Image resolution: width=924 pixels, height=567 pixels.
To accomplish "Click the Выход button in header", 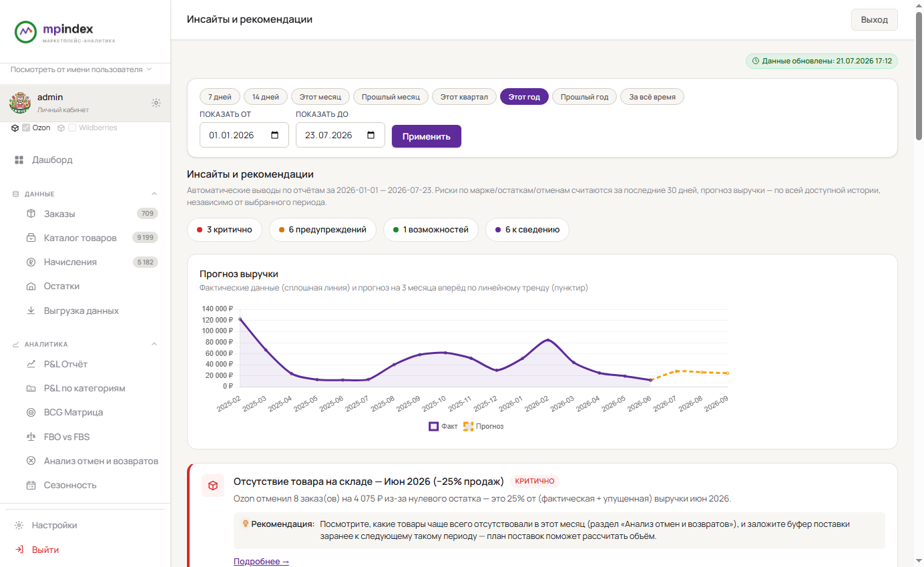I will [875, 19].
